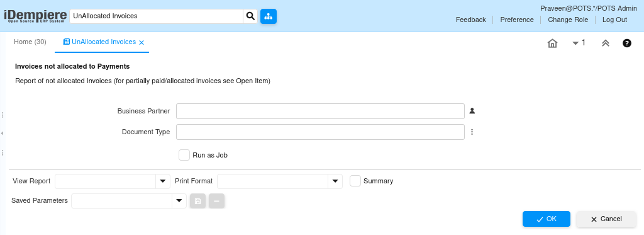Screen dimensions: 644x235
Task: Click the OK button
Action: coord(547,219)
